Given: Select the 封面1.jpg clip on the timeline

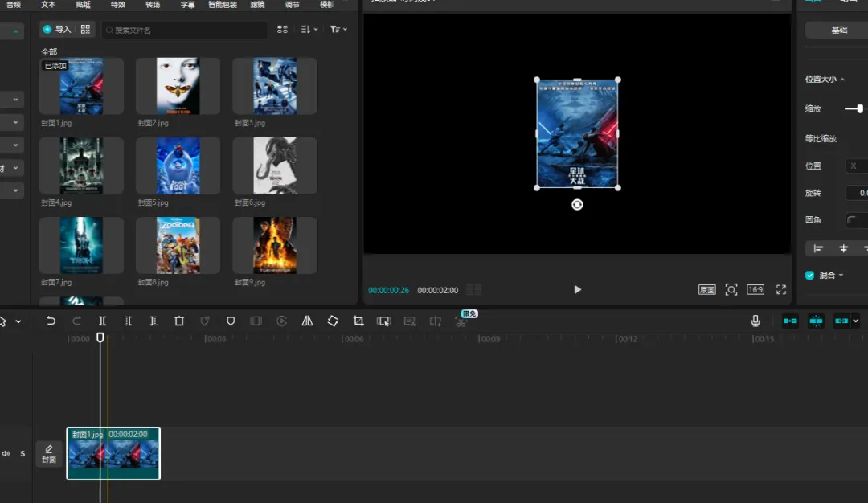Looking at the screenshot, I should point(113,453).
